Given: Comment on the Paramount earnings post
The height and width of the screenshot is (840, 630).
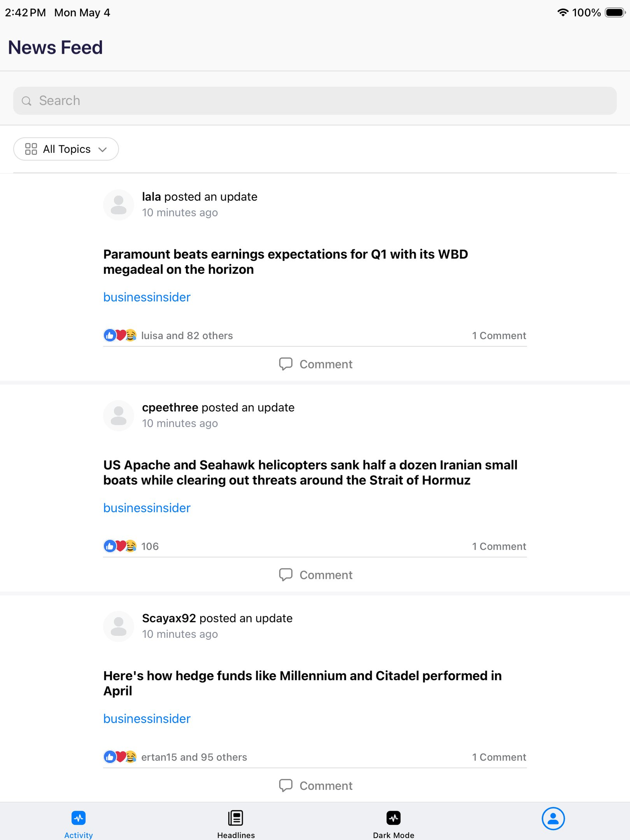Looking at the screenshot, I should 316,364.
